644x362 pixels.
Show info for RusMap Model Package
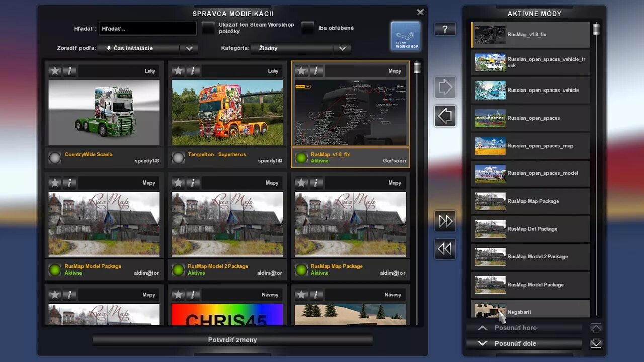click(70, 183)
